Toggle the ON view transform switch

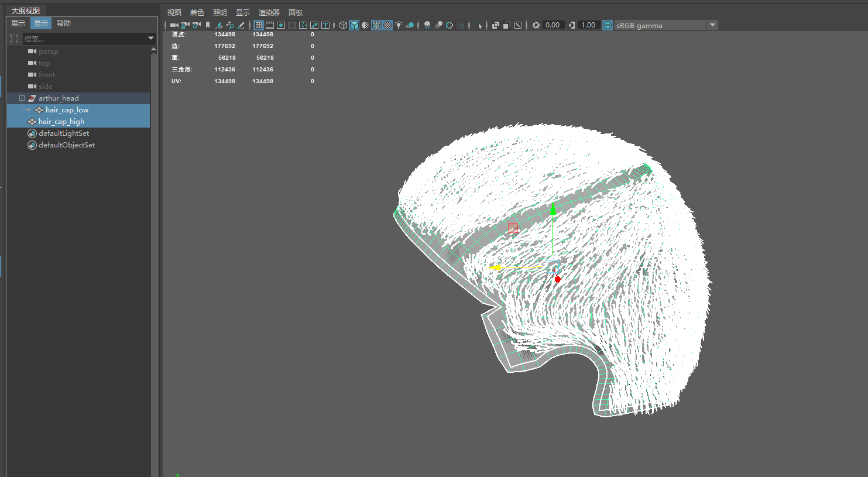coord(608,25)
